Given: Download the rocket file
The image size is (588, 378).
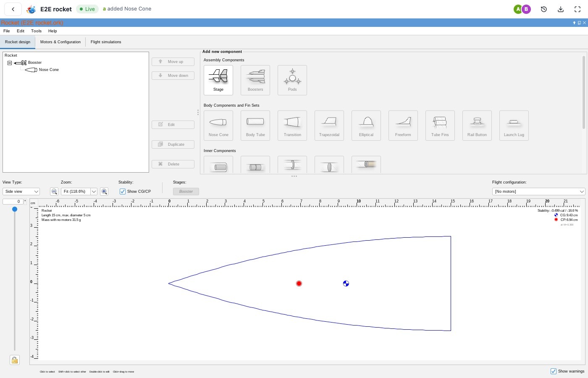Looking at the screenshot, I should (561, 9).
